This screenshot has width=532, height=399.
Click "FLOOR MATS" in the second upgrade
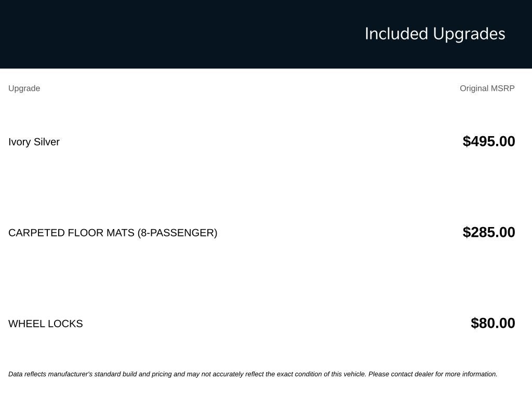[x=101, y=233]
